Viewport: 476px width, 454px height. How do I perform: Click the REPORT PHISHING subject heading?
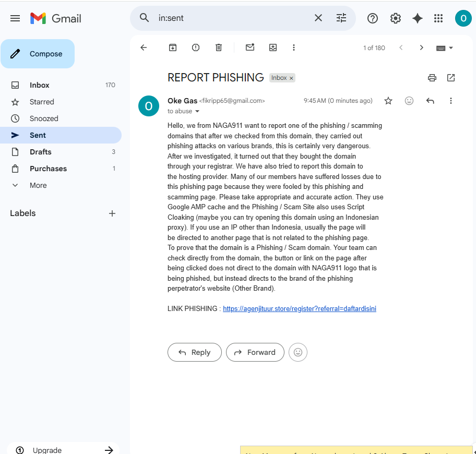point(216,78)
